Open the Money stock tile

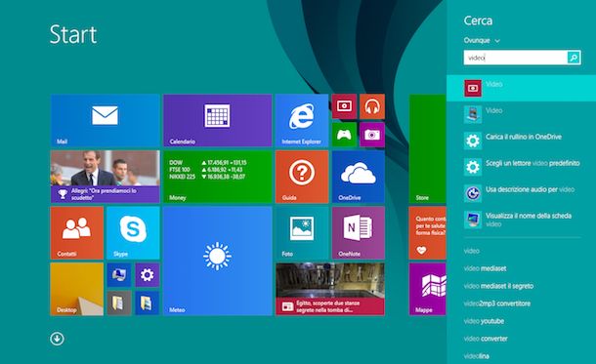[x=218, y=177]
